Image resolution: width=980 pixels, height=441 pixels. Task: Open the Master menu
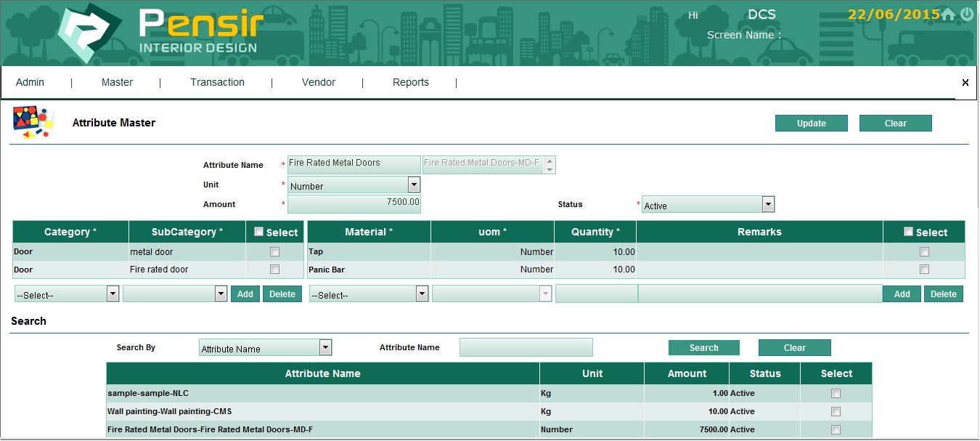click(117, 83)
